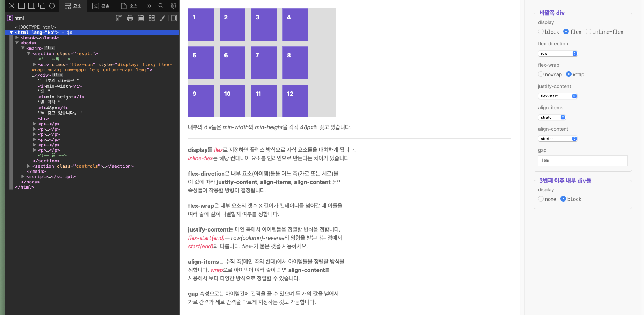Dock the inspector to the bottom
The image size is (644, 315).
tap(22, 6)
